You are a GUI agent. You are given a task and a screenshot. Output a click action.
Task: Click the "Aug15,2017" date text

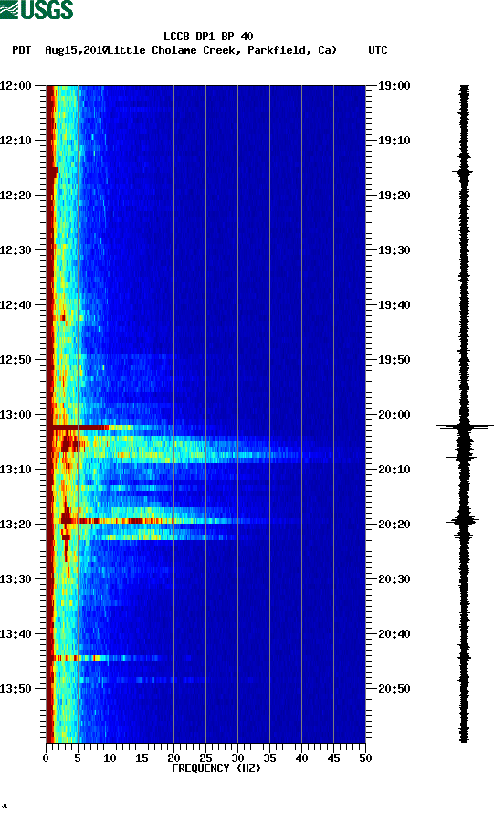pyautogui.click(x=76, y=50)
